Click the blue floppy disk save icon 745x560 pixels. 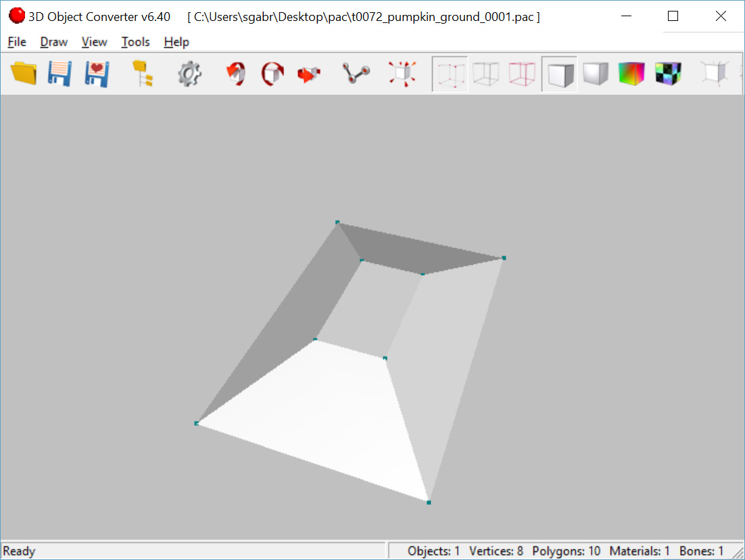point(59,73)
